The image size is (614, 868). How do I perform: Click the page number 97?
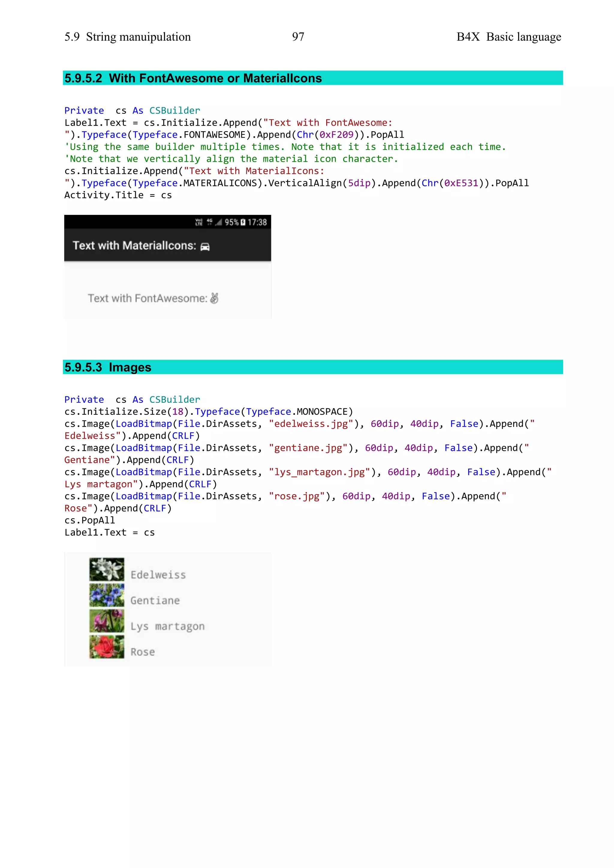point(298,37)
